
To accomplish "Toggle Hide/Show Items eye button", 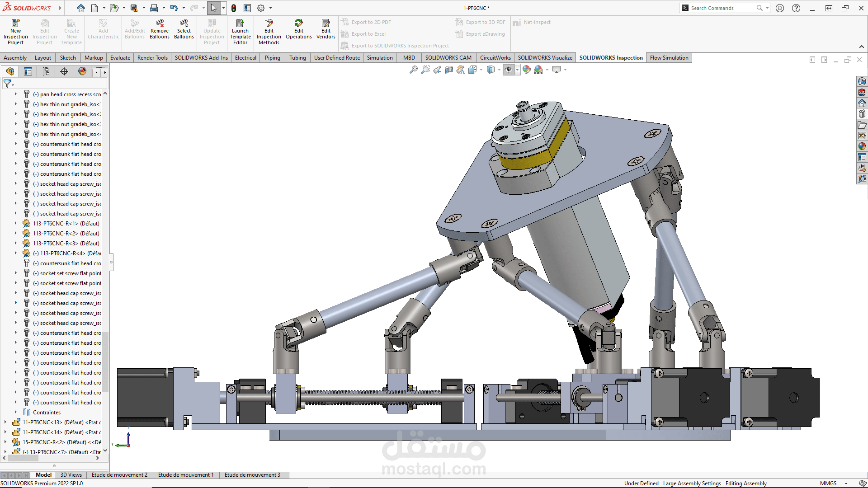I will coord(508,70).
